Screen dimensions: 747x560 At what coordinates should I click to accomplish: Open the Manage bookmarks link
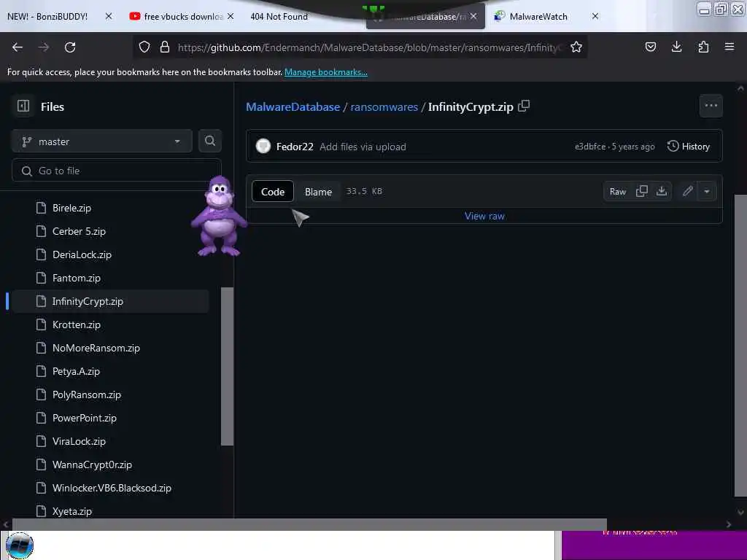(326, 72)
